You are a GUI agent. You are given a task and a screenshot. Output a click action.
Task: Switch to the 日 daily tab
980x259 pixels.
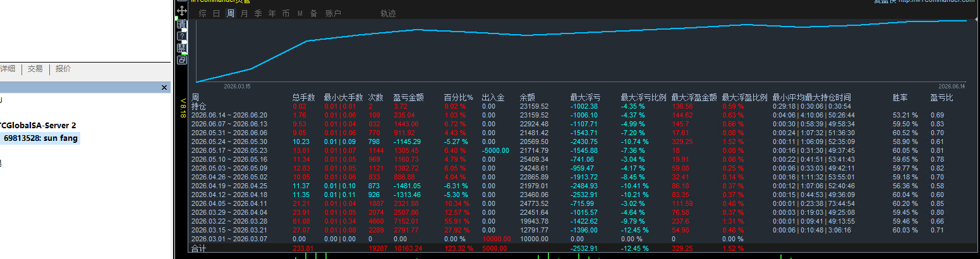(x=216, y=13)
